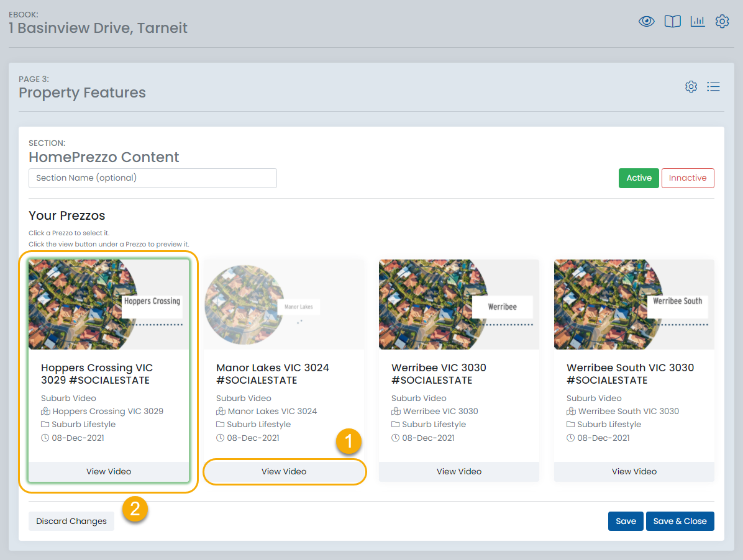Viewport: 743px width, 560px height.
Task: Preview the Manor Lakes video
Action: tap(284, 472)
